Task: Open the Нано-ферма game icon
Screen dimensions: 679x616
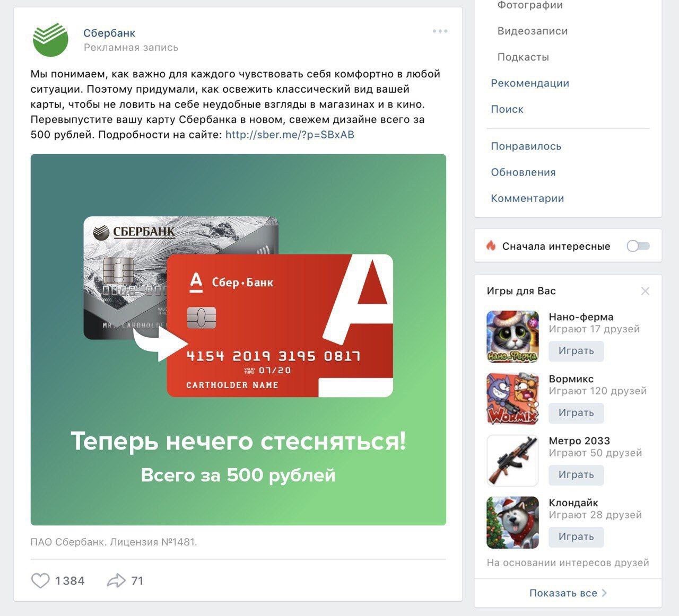Action: click(512, 337)
